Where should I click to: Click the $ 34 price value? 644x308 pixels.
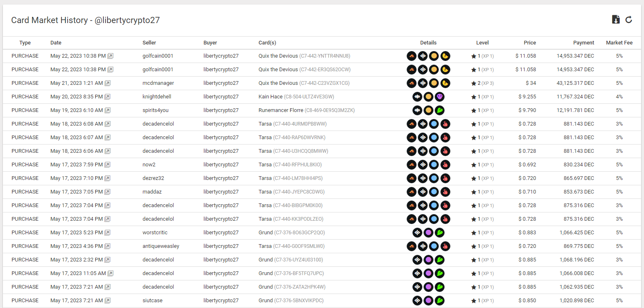coord(531,83)
